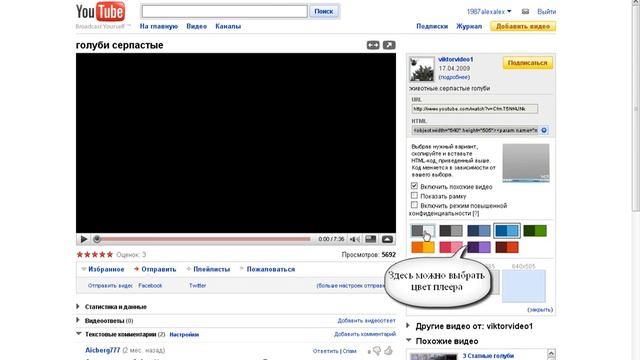Mark Aicberg777 comment as 'Спам'
The image size is (640, 360).
click(x=349, y=351)
